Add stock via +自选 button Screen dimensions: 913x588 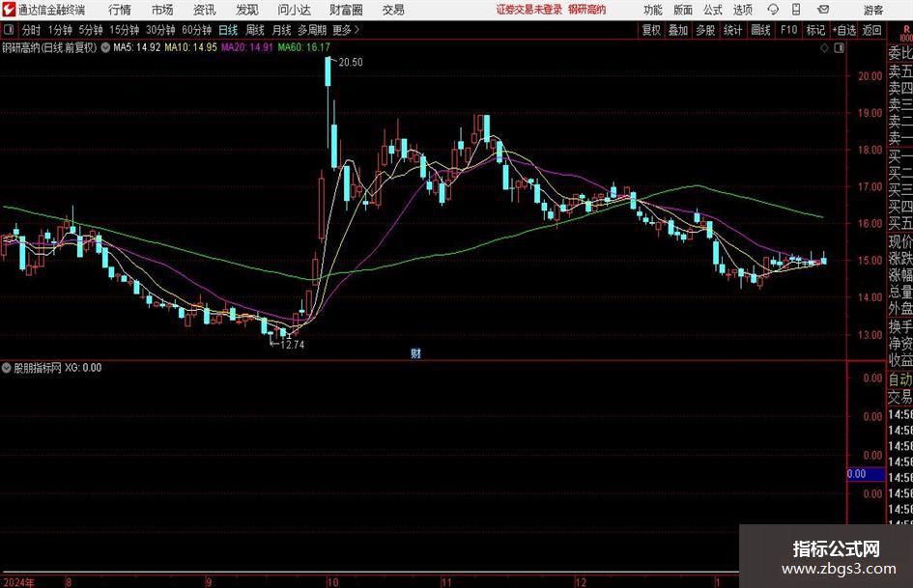click(844, 30)
